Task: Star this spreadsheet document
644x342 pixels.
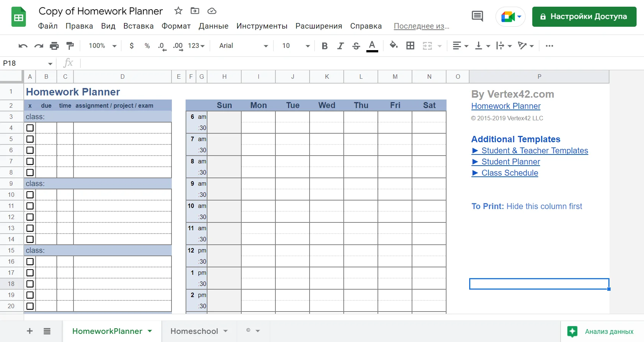Action: 179,11
